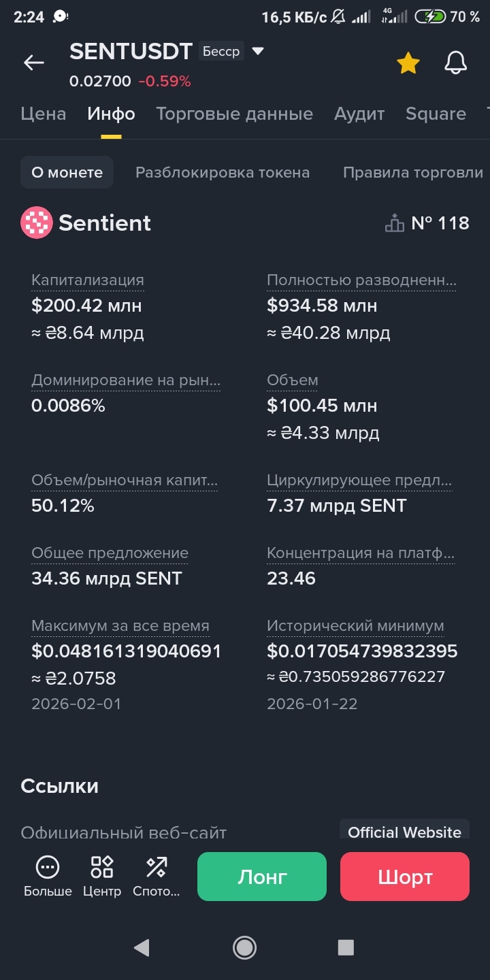Open the Больше menu icon
The height and width of the screenshot is (980, 490).
click(48, 867)
